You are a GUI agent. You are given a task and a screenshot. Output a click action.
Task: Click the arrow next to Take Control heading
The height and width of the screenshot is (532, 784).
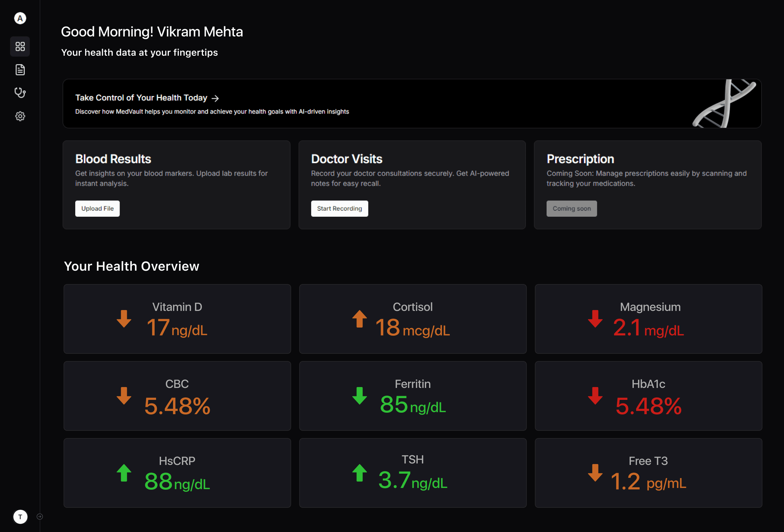point(215,98)
